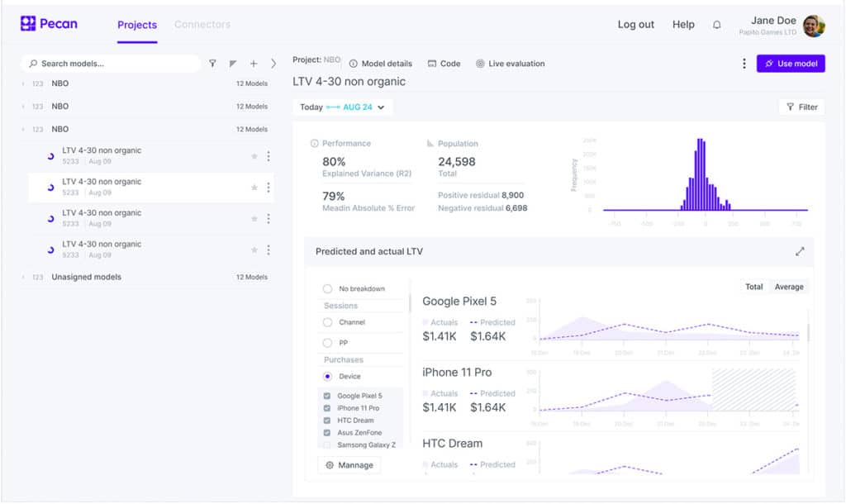Uncheck the iPhone 11 Pro checkbox

pyautogui.click(x=327, y=408)
